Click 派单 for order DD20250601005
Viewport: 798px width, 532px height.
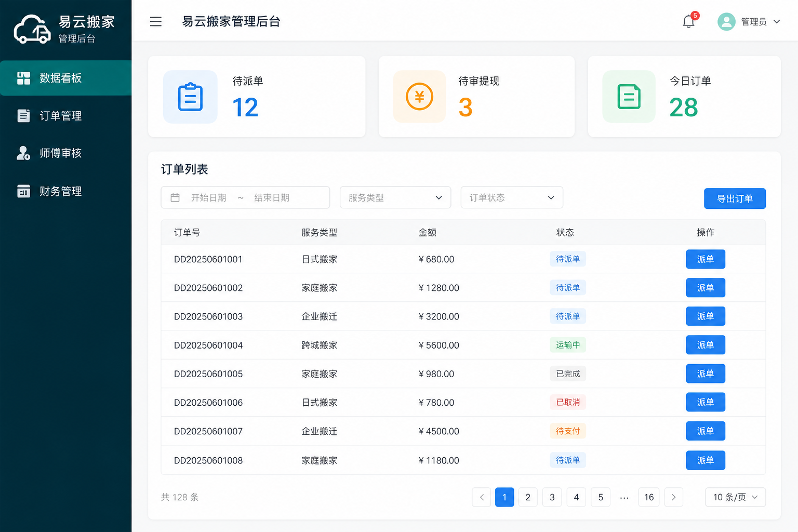[x=706, y=374]
